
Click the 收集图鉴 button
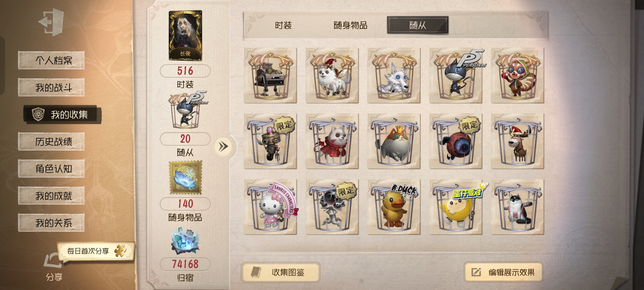281,272
